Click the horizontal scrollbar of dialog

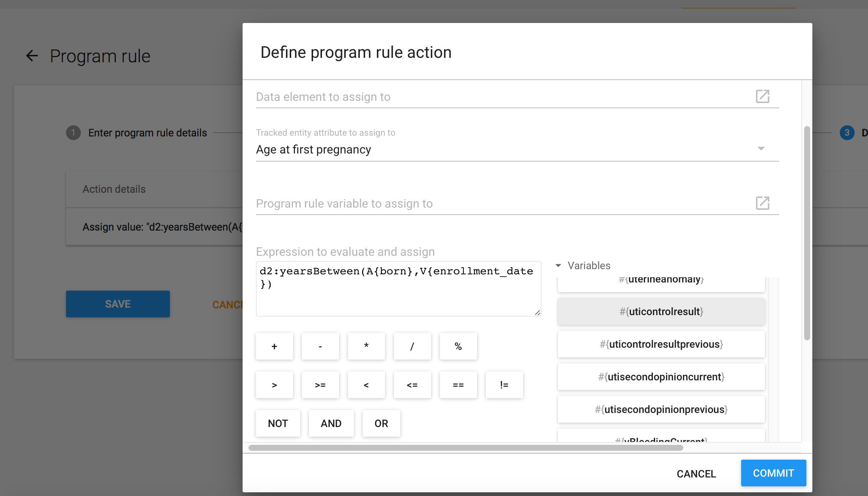(466, 448)
